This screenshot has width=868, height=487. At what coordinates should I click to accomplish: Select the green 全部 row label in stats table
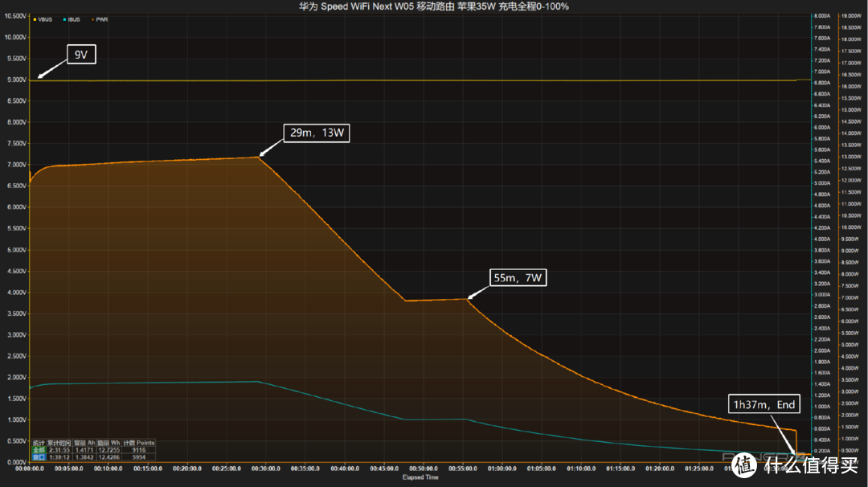pos(39,450)
